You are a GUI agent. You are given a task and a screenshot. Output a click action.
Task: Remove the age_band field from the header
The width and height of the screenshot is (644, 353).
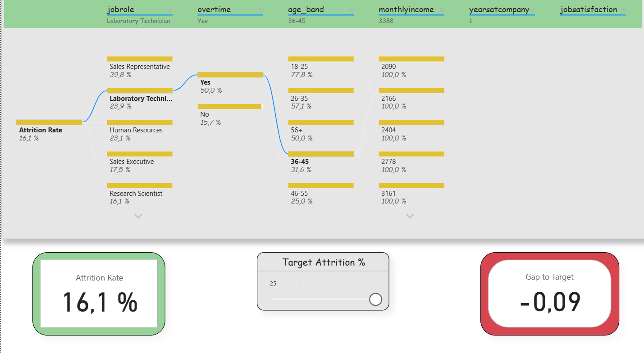[x=351, y=9]
